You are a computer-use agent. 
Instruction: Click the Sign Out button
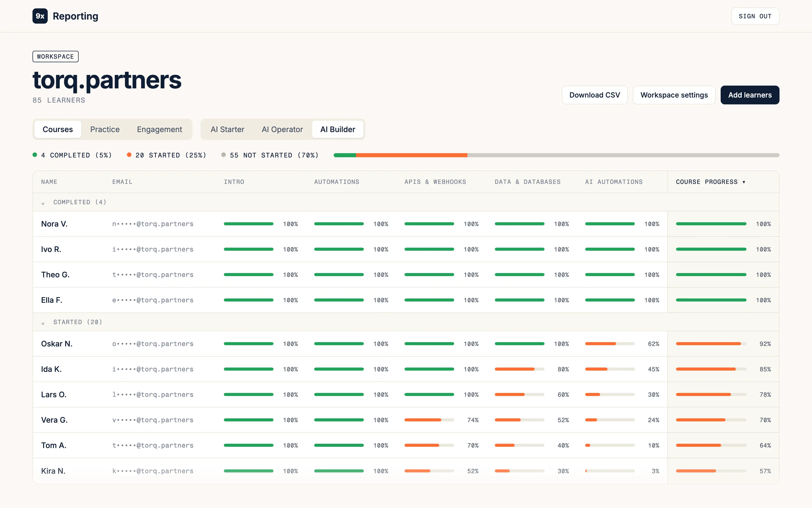click(755, 16)
